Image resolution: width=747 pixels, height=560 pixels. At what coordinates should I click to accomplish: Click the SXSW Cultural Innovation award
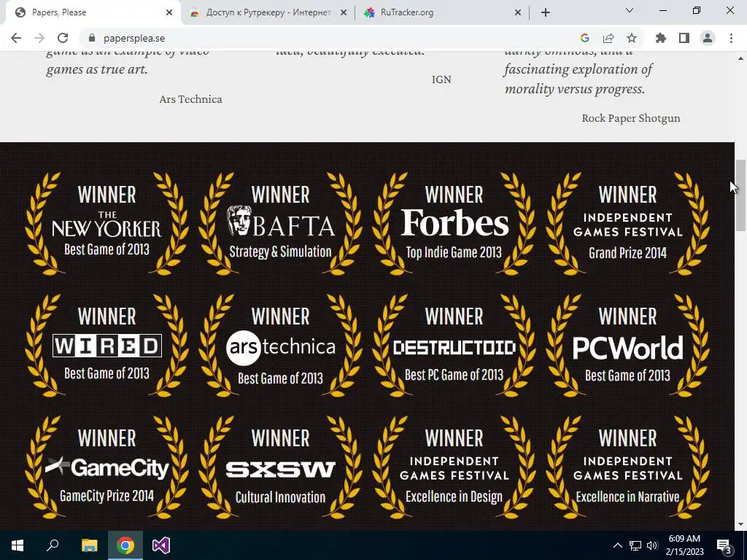pyautogui.click(x=280, y=467)
